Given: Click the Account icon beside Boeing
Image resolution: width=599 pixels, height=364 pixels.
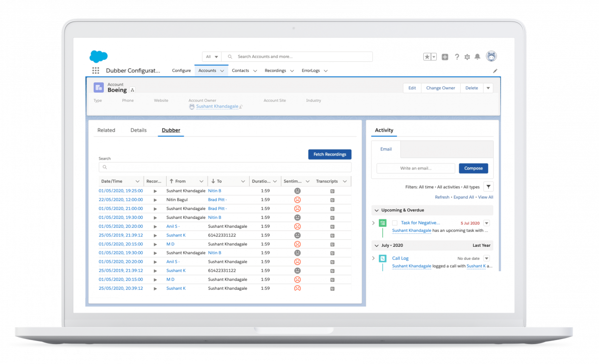Looking at the screenshot, I should click(99, 87).
